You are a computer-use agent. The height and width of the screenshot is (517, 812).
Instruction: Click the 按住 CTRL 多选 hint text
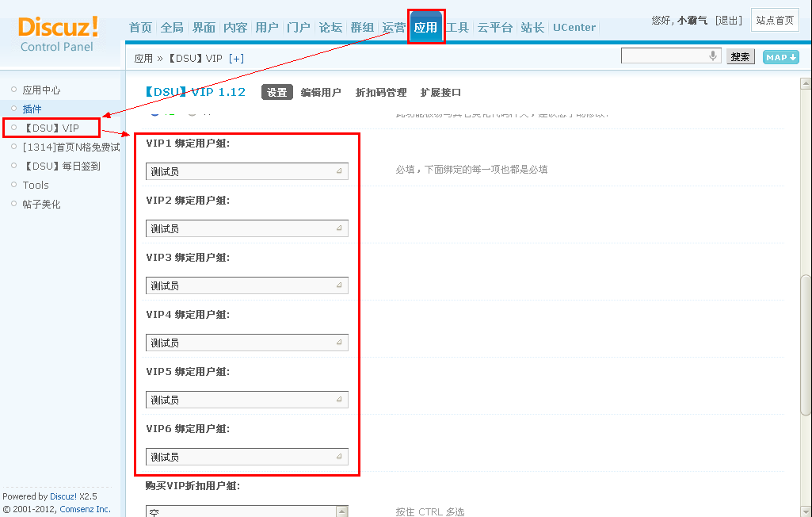pyautogui.click(x=430, y=511)
